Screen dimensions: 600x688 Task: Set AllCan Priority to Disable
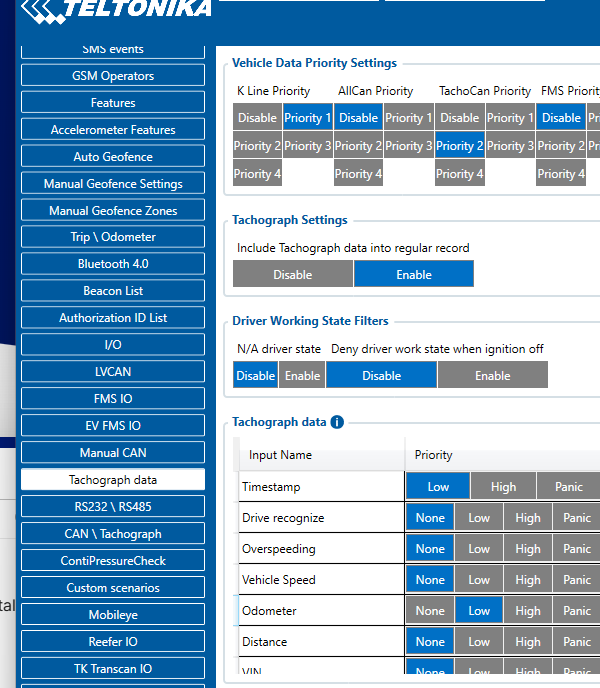coord(358,117)
